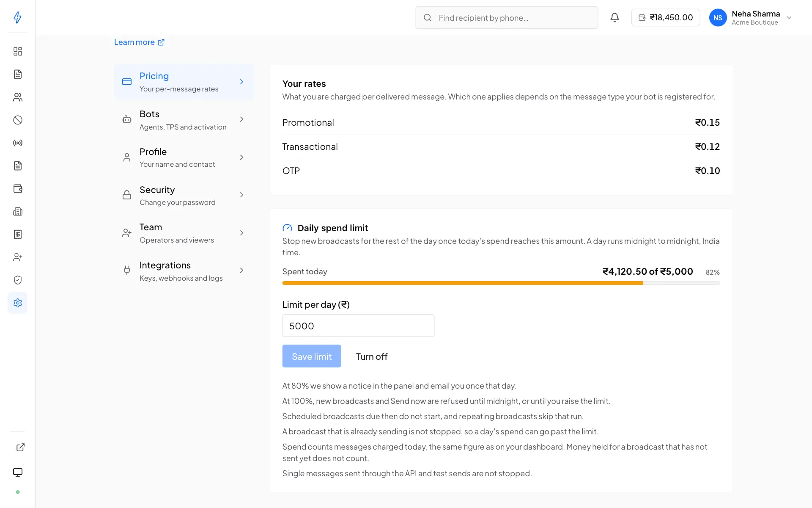Open the account menu chevron beside Neha Sharma

click(x=789, y=18)
